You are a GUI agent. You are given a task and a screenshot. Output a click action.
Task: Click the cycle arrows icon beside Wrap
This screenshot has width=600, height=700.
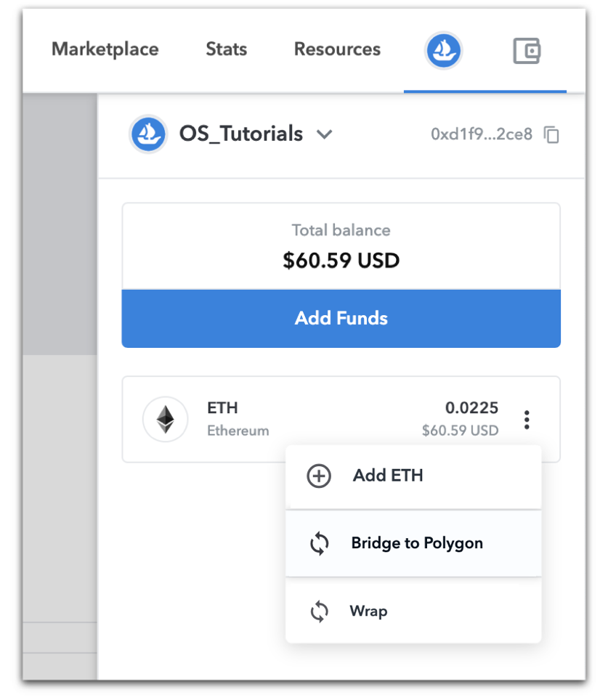click(319, 611)
